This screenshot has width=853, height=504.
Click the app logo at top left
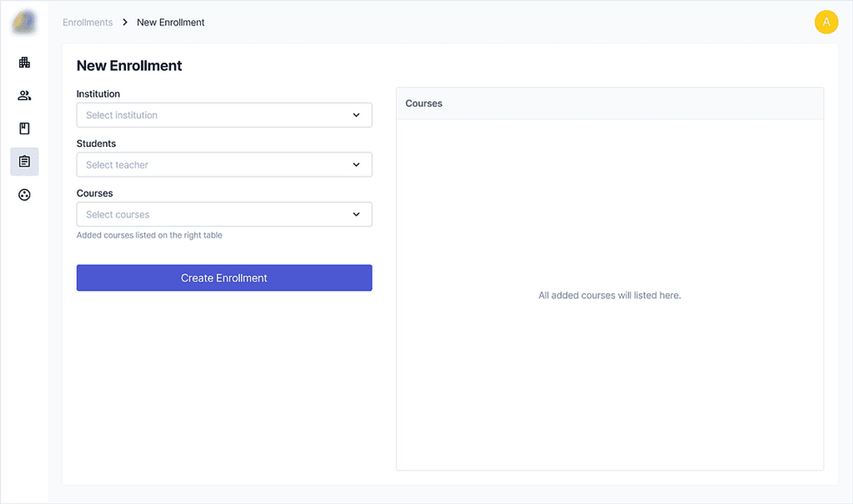click(x=24, y=22)
